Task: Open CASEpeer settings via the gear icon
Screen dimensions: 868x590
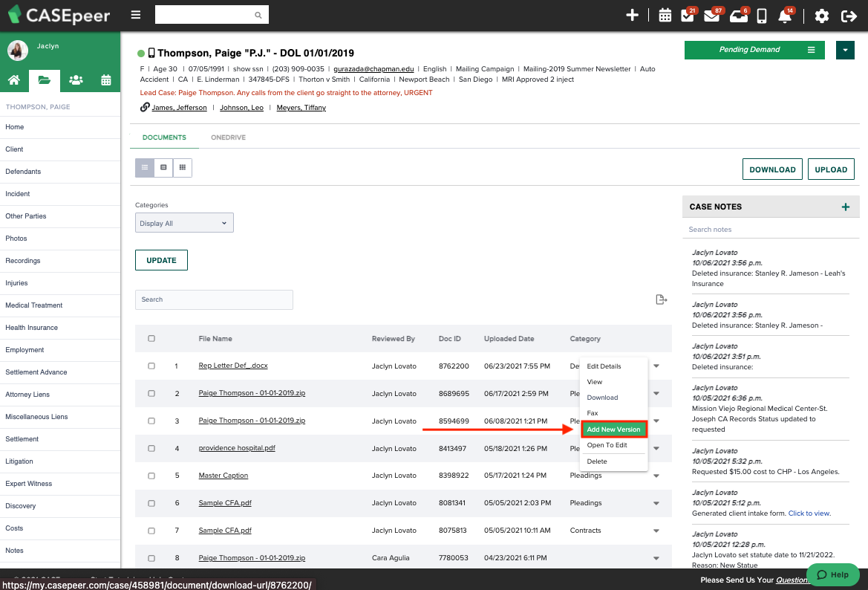Action: tap(821, 15)
